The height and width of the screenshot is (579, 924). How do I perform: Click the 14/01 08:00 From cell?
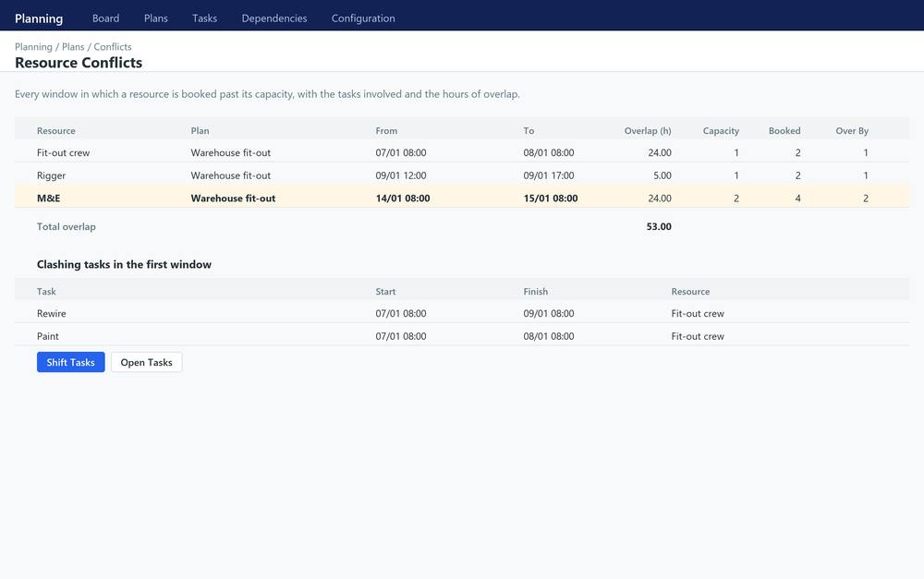point(403,199)
